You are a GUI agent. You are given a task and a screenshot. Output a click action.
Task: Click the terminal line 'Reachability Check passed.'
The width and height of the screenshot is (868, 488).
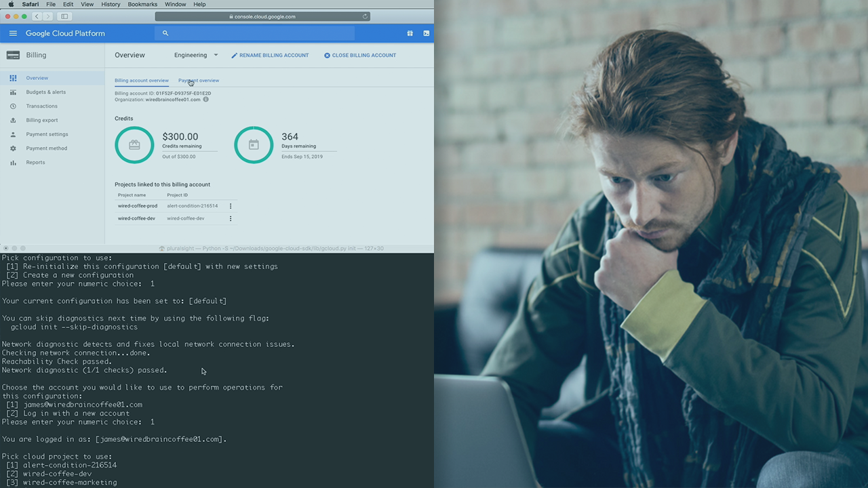[57, 362]
